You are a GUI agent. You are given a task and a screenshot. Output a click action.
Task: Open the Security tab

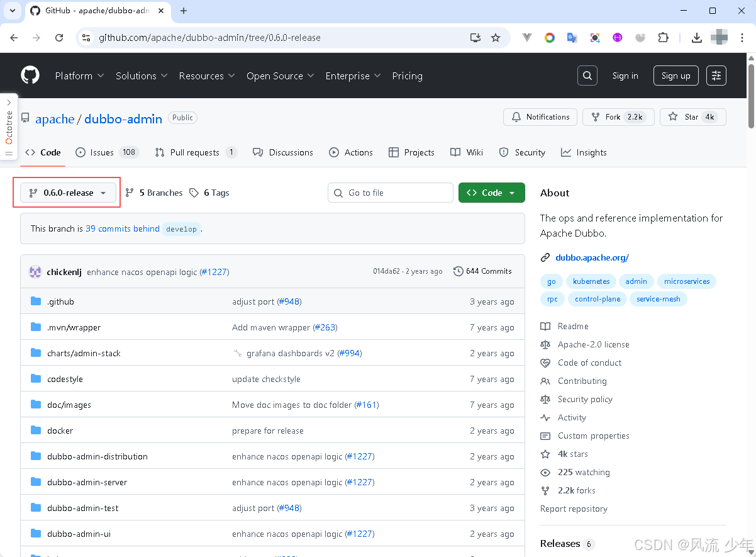pos(522,152)
